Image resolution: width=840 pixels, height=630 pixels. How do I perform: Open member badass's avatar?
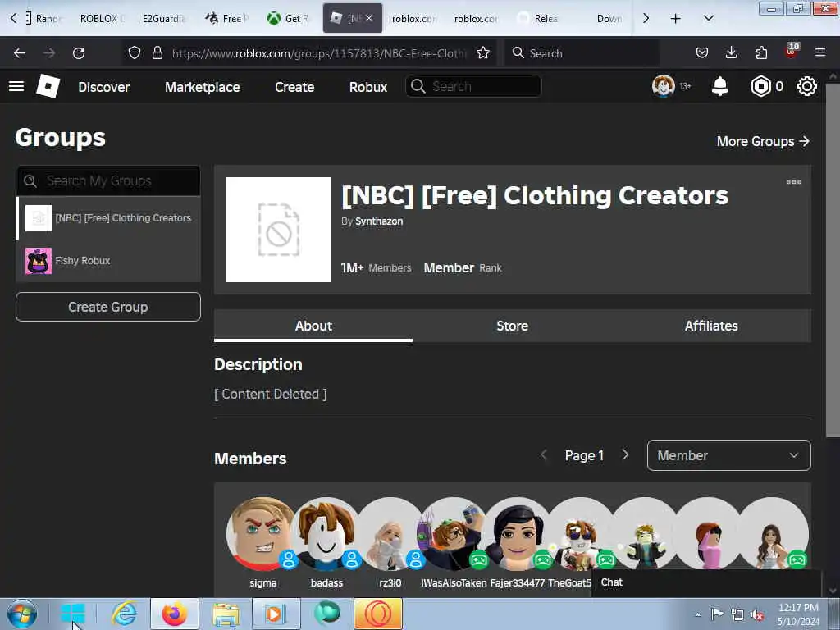click(326, 533)
